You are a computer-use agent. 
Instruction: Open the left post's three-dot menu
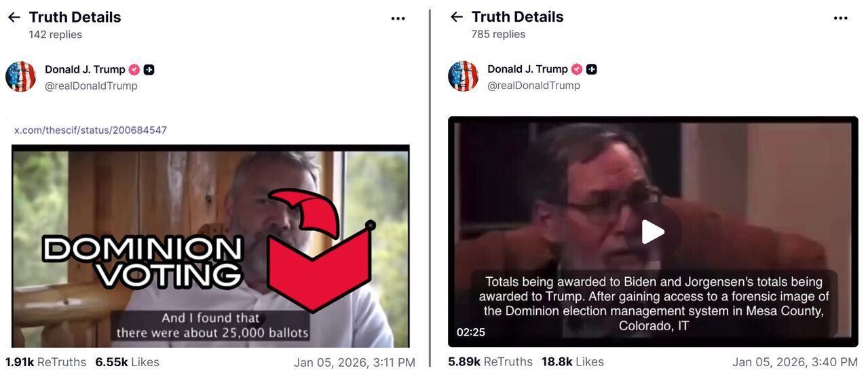(x=398, y=18)
